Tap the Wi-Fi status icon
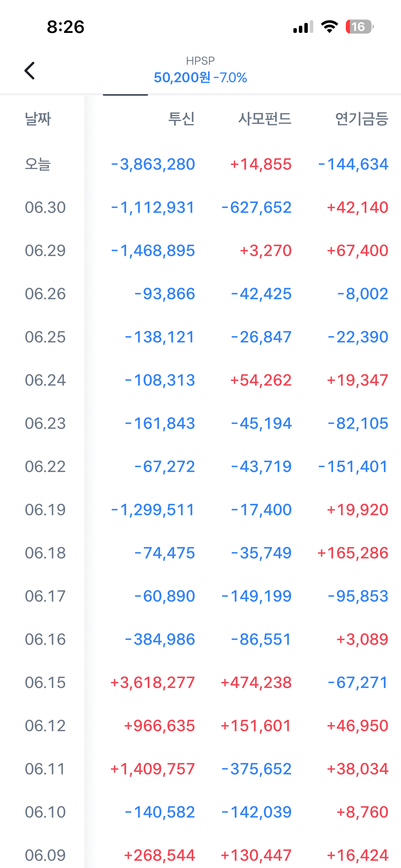 [x=329, y=27]
